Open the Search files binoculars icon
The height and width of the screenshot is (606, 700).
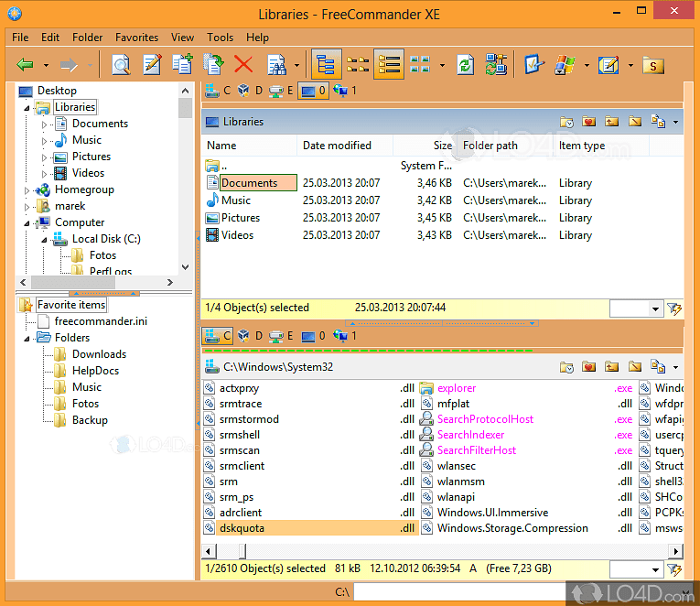pyautogui.click(x=276, y=65)
